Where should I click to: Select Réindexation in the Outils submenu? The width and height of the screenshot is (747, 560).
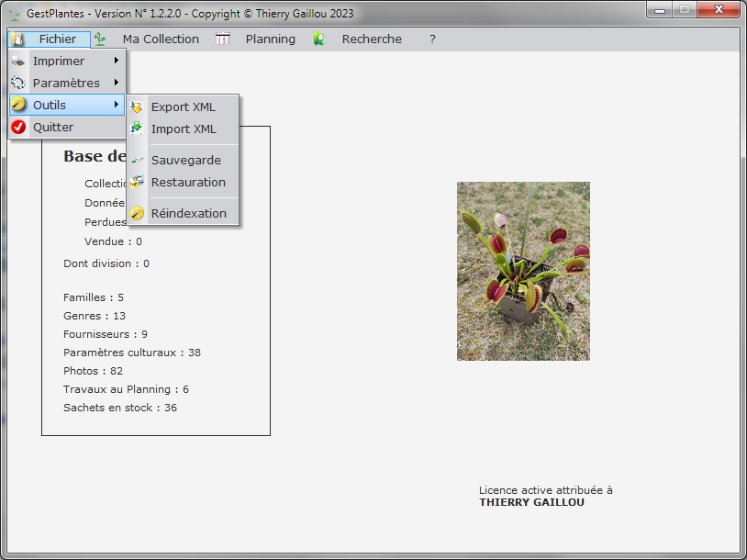[x=184, y=213]
